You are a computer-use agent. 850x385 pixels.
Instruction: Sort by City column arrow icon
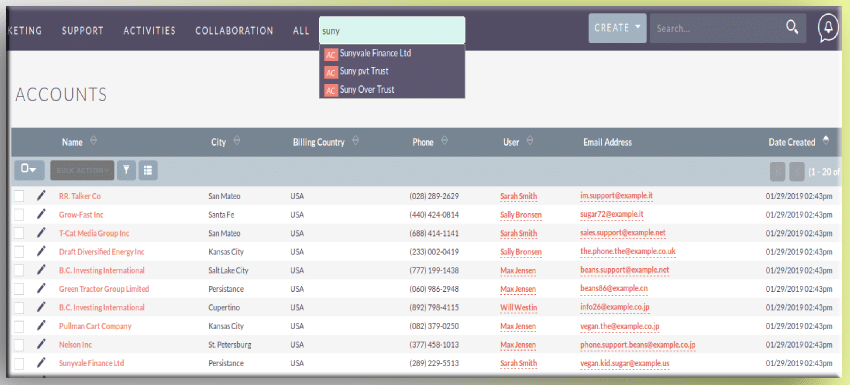(236, 140)
